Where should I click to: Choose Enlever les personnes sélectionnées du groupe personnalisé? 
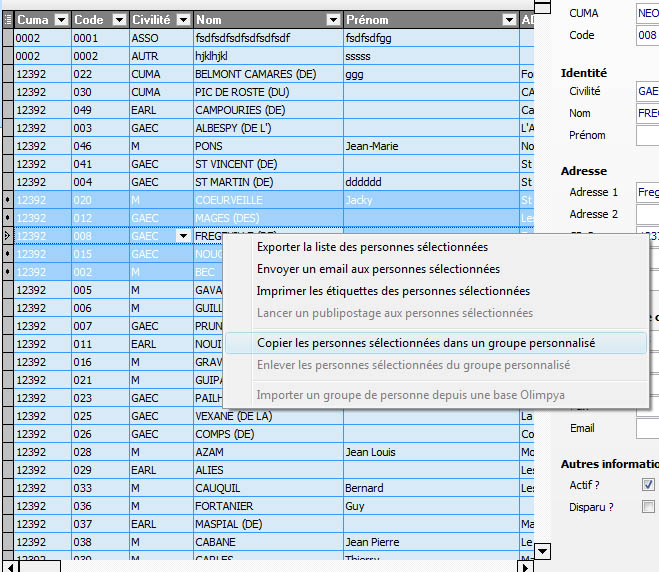414,365
